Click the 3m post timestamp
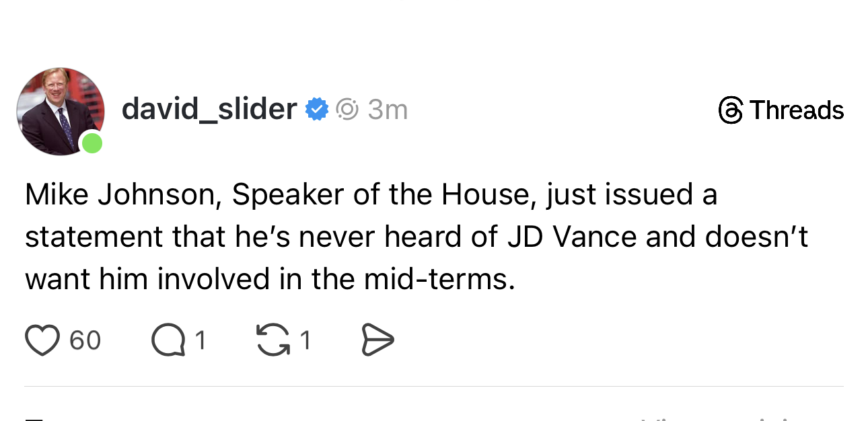868x421 pixels. [x=388, y=110]
